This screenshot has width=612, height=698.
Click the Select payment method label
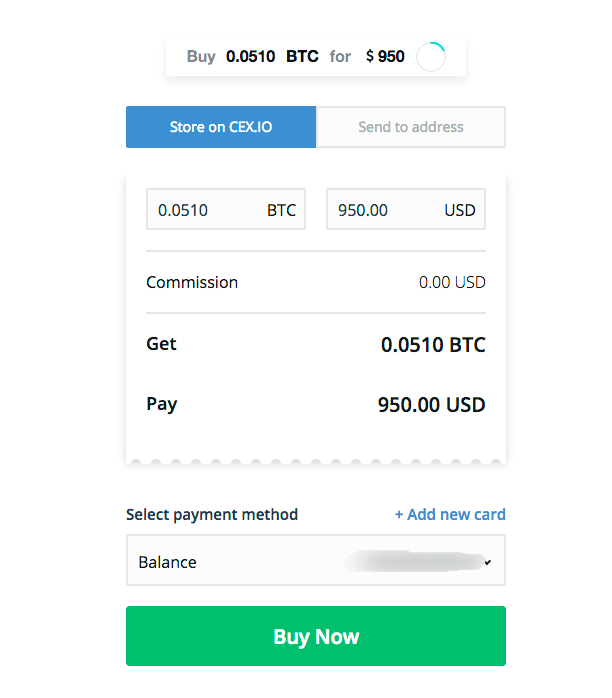click(x=212, y=514)
